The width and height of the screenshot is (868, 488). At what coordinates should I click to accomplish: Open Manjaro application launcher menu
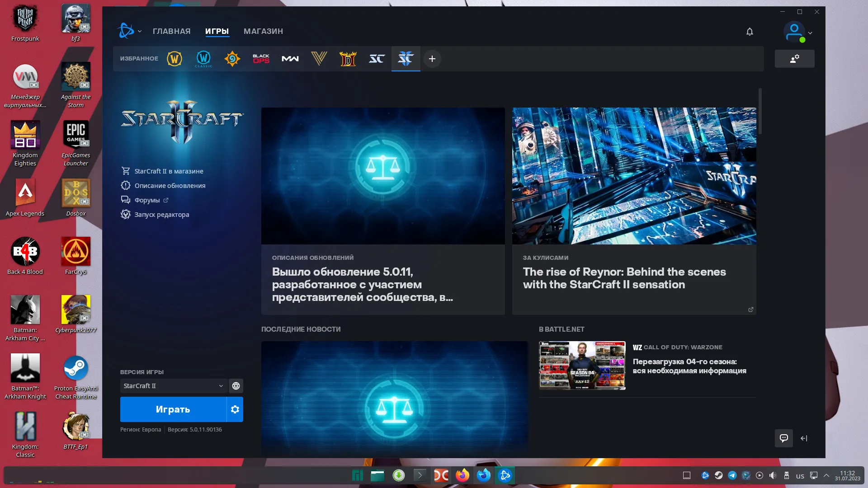[x=358, y=475]
